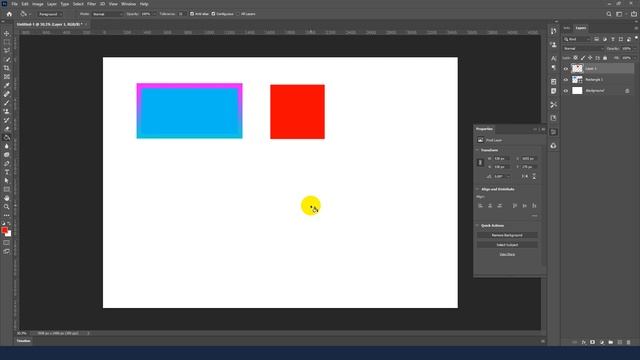Hide Layer 1 using its eye icon
The width and height of the screenshot is (640, 360).
(566, 69)
